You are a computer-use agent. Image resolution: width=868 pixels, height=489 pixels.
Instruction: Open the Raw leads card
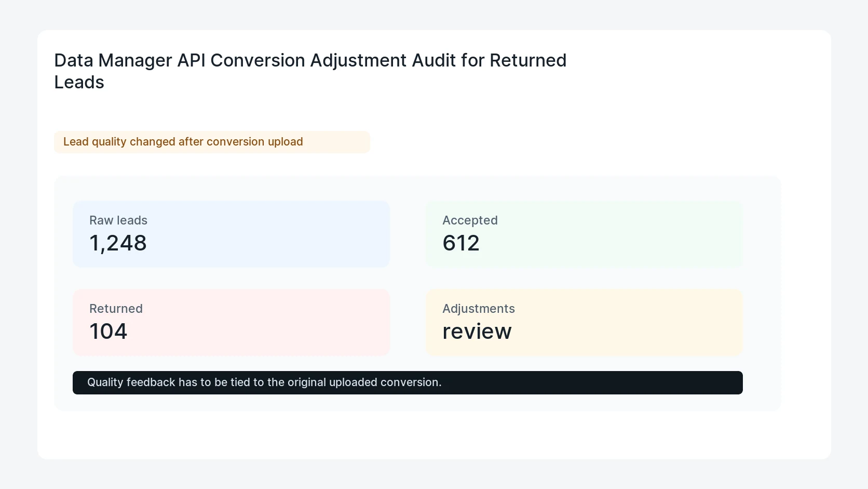(x=231, y=234)
